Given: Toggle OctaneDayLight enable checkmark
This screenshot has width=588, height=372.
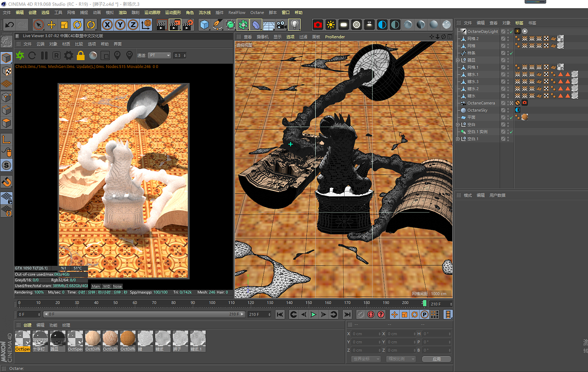Looking at the screenshot, I should tap(511, 32).
